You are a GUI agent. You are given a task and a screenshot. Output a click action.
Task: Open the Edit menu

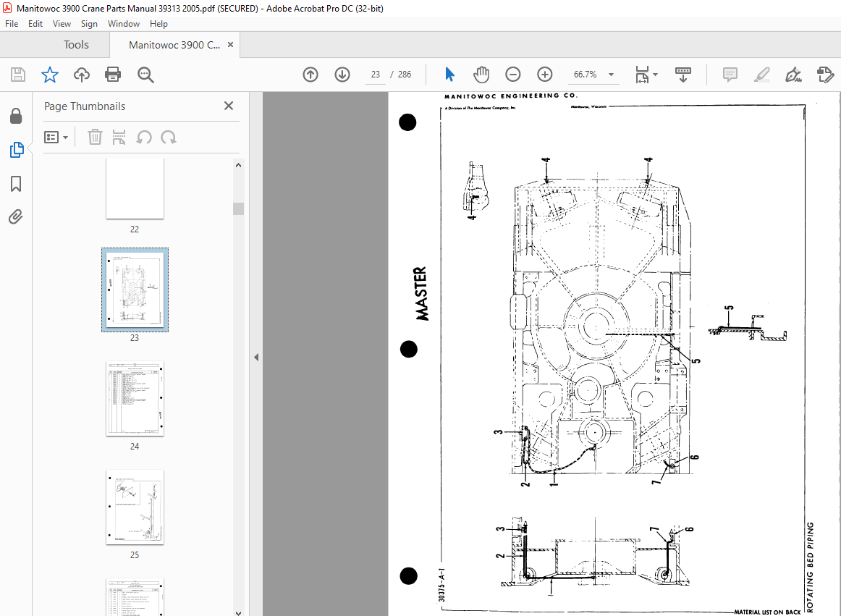point(35,24)
